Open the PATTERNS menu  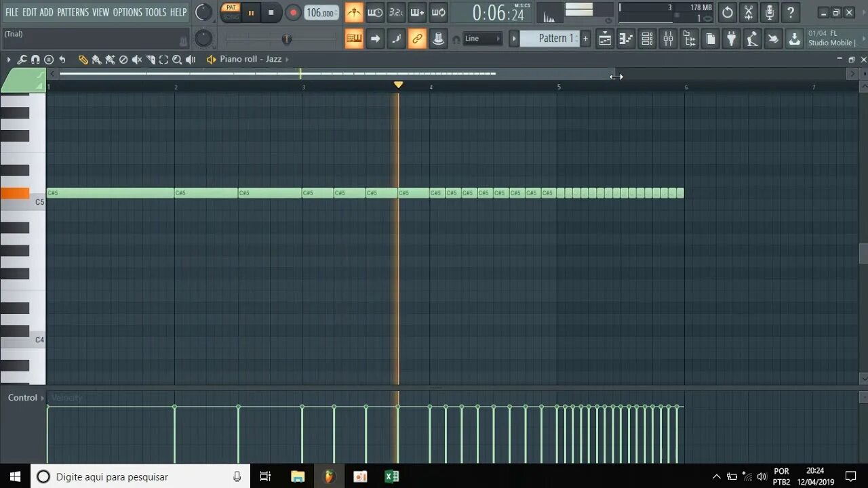73,12
